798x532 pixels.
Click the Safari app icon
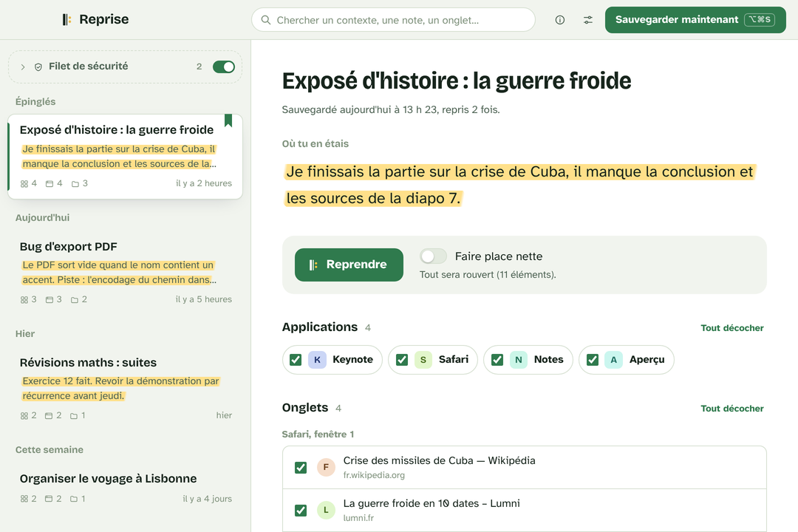point(423,360)
